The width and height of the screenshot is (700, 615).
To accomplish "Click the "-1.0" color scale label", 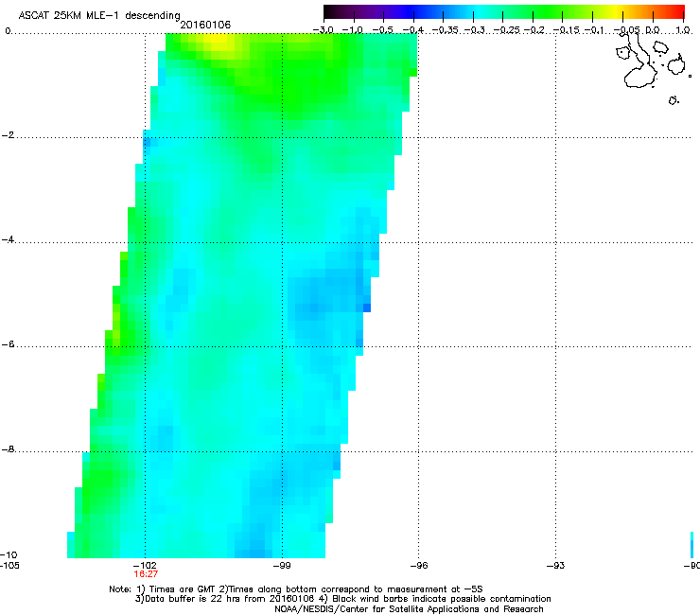I will tap(353, 30).
